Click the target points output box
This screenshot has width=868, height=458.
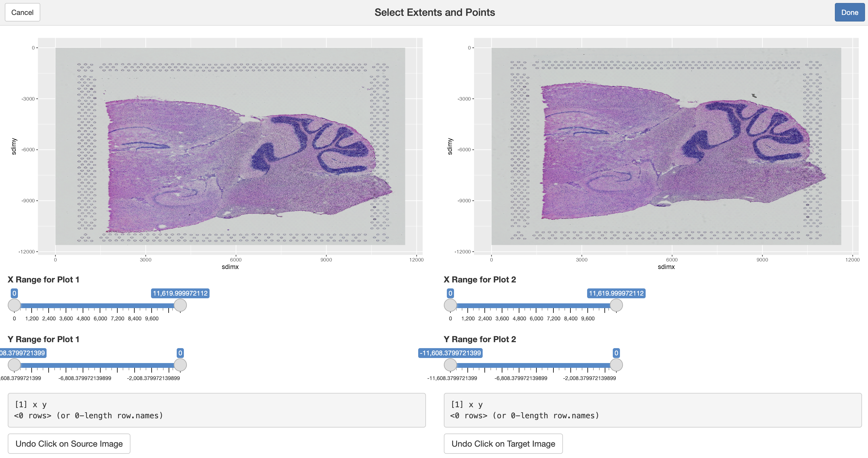tap(652, 410)
